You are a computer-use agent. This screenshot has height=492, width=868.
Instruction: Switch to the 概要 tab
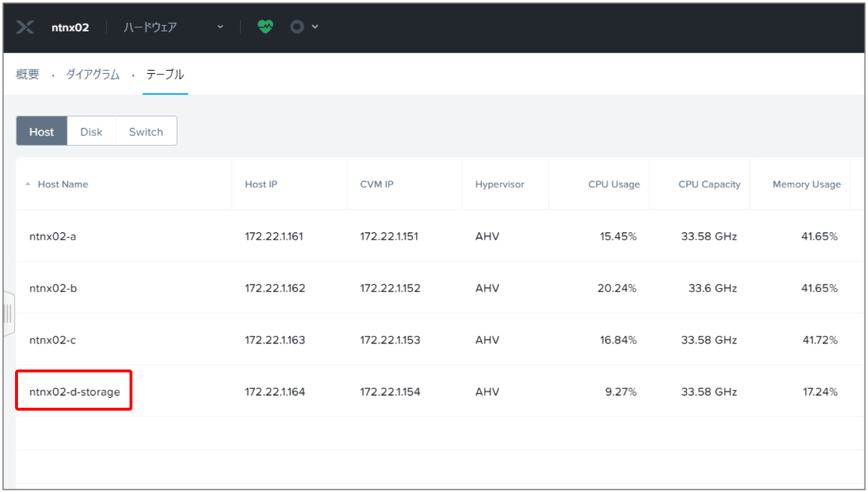(x=27, y=75)
